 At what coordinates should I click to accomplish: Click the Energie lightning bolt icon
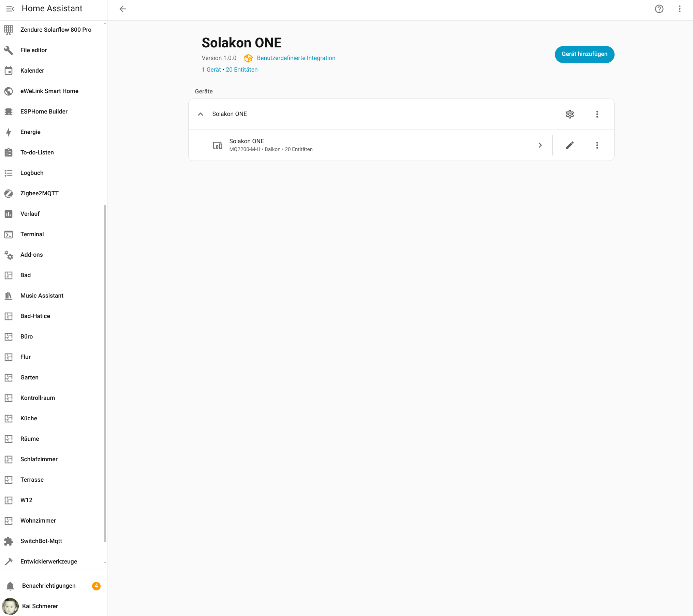9,132
